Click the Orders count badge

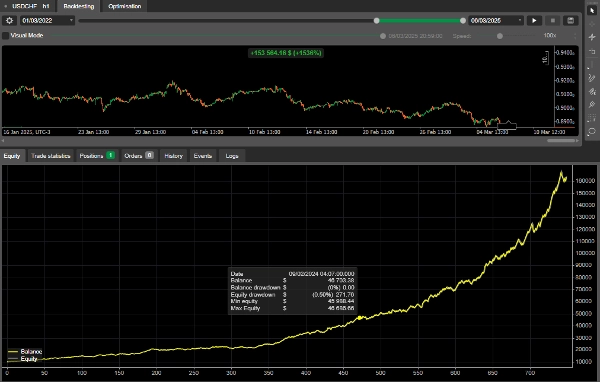(149, 155)
